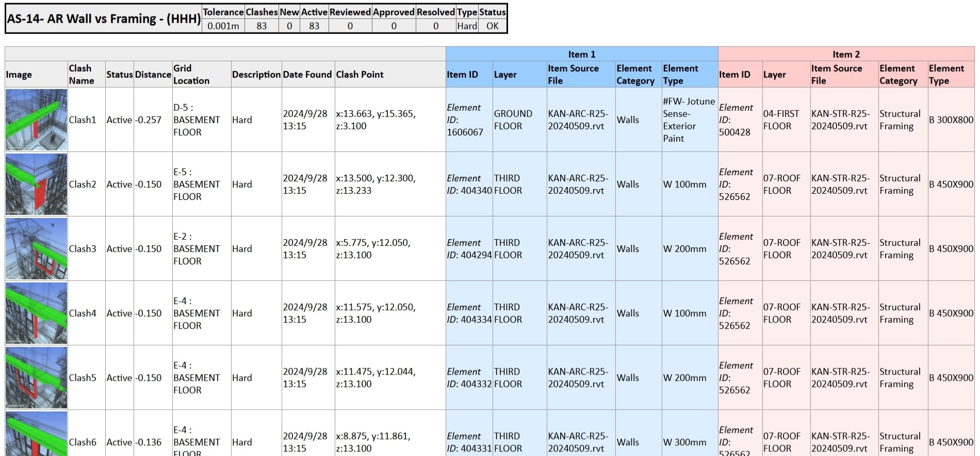Open the Clash1 thumbnail image
This screenshot has height=456, width=980.
(x=36, y=120)
